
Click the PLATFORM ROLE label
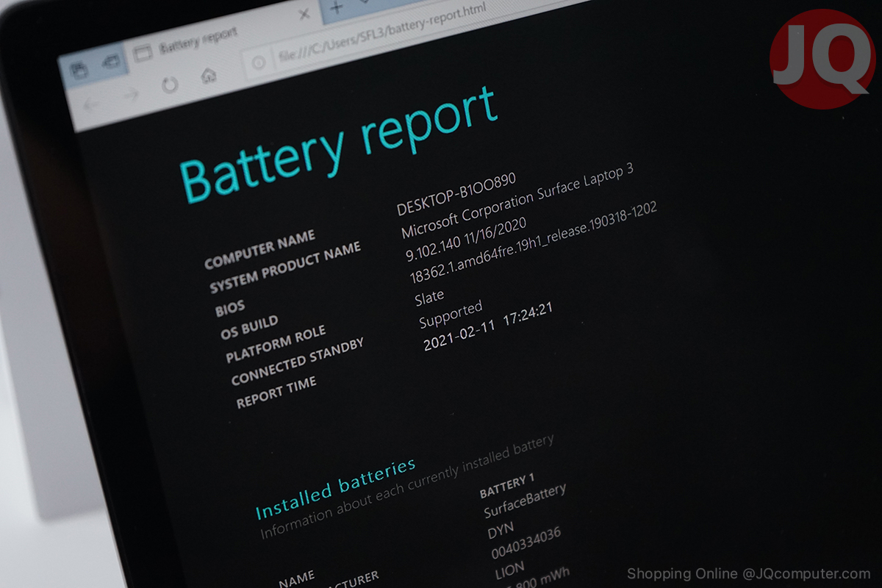pos(276,345)
